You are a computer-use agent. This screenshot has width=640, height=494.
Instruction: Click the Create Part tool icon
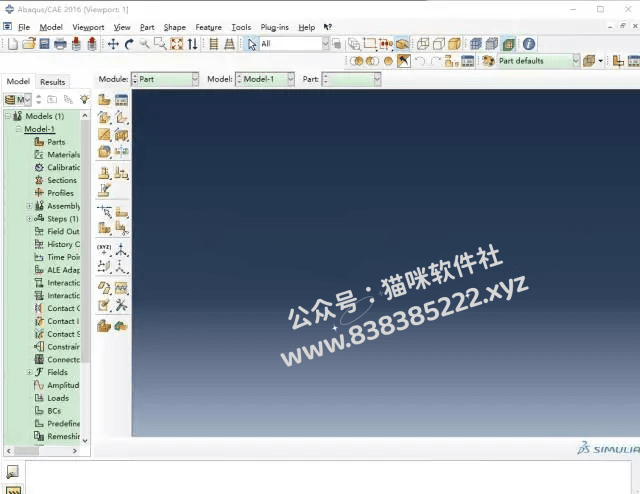[x=104, y=100]
